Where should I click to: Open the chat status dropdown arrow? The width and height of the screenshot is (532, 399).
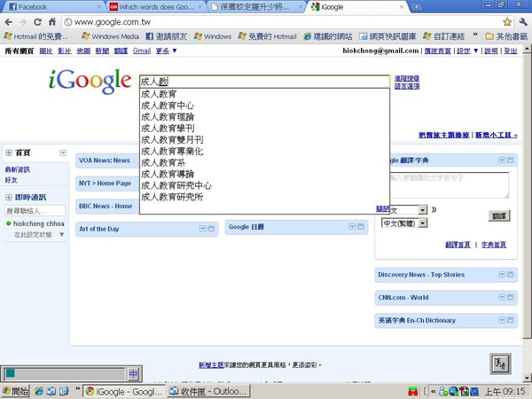click(x=62, y=234)
